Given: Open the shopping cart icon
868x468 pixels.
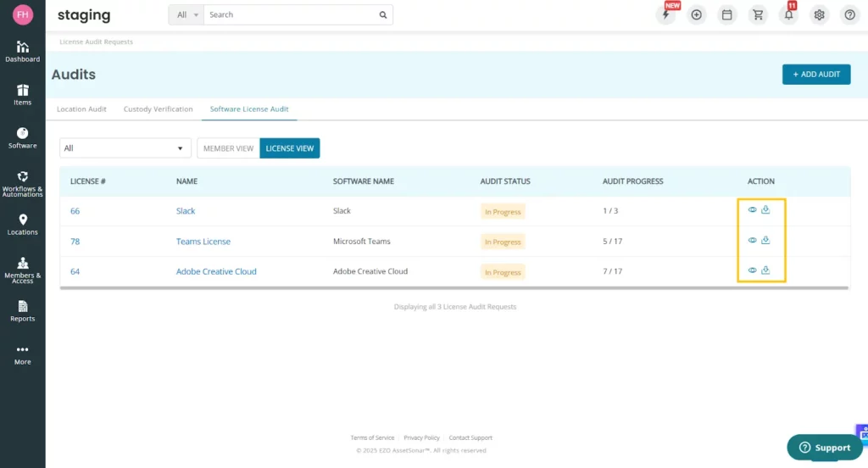Looking at the screenshot, I should [x=758, y=15].
